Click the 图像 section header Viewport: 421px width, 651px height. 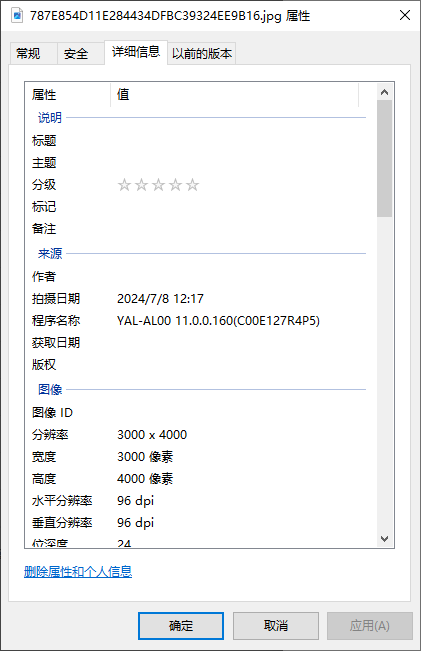(50, 389)
